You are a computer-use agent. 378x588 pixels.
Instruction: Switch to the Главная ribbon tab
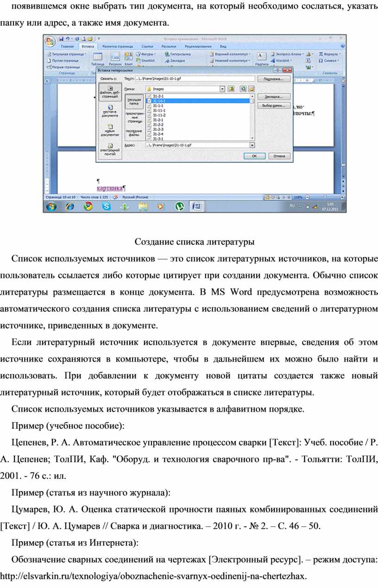click(68, 46)
